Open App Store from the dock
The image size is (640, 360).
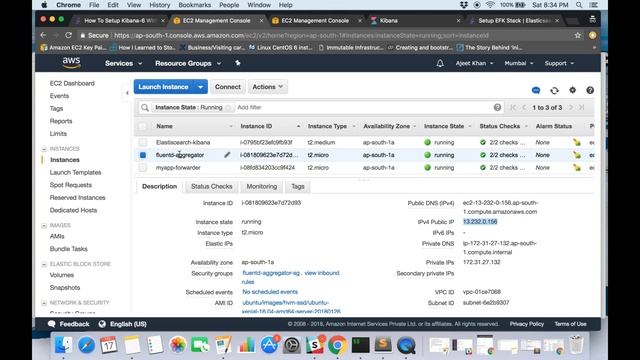(x=269, y=345)
